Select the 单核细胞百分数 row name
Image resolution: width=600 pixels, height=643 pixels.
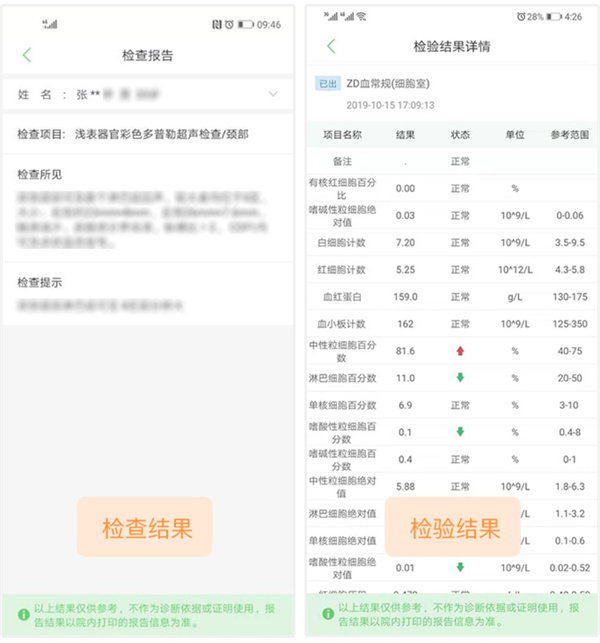click(342, 405)
